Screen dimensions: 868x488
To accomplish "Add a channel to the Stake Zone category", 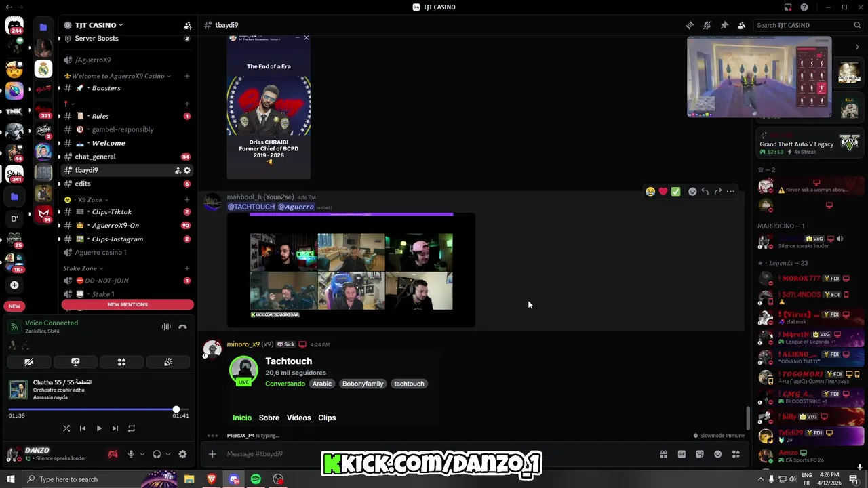I will point(187,268).
